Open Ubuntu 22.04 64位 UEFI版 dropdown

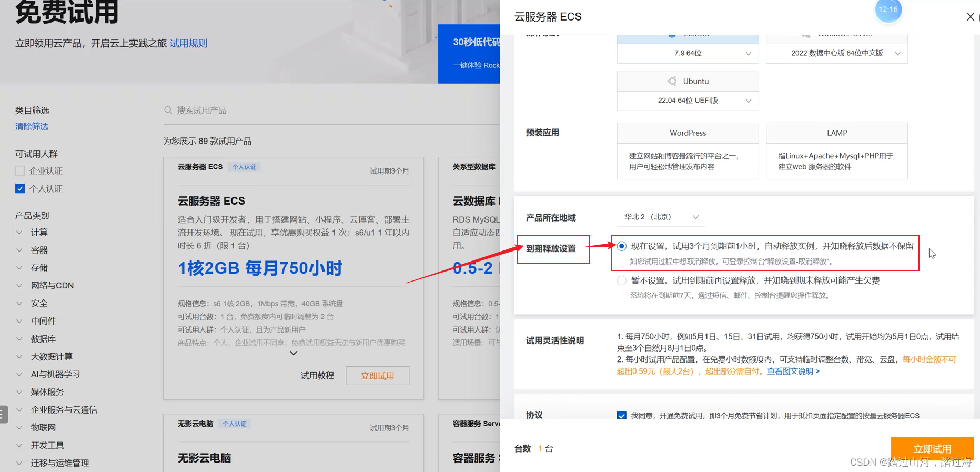[688, 101]
